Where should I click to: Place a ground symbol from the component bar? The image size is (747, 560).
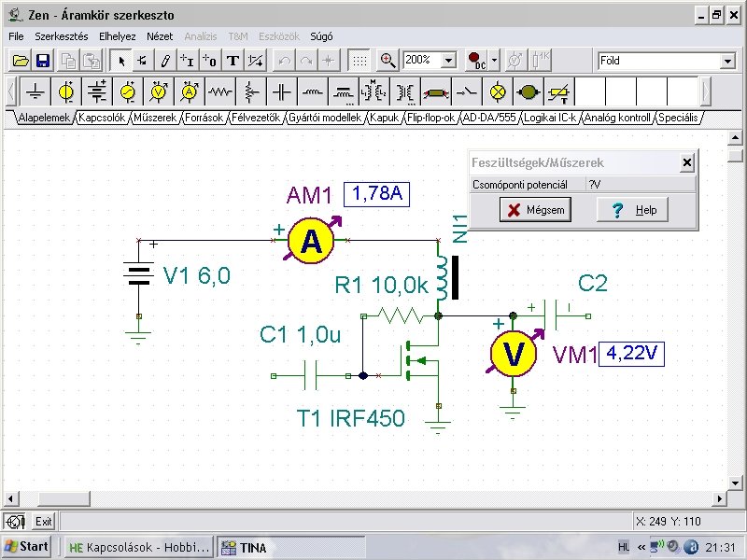35,91
